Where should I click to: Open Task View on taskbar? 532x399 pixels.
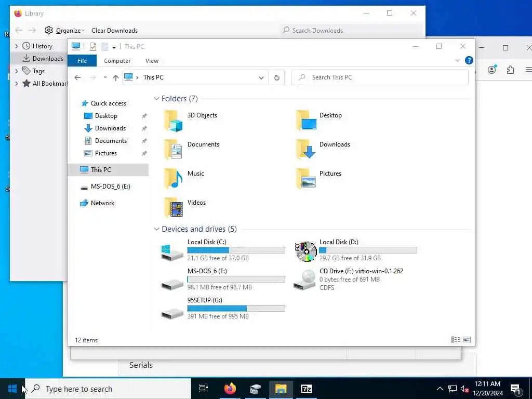[204, 389]
